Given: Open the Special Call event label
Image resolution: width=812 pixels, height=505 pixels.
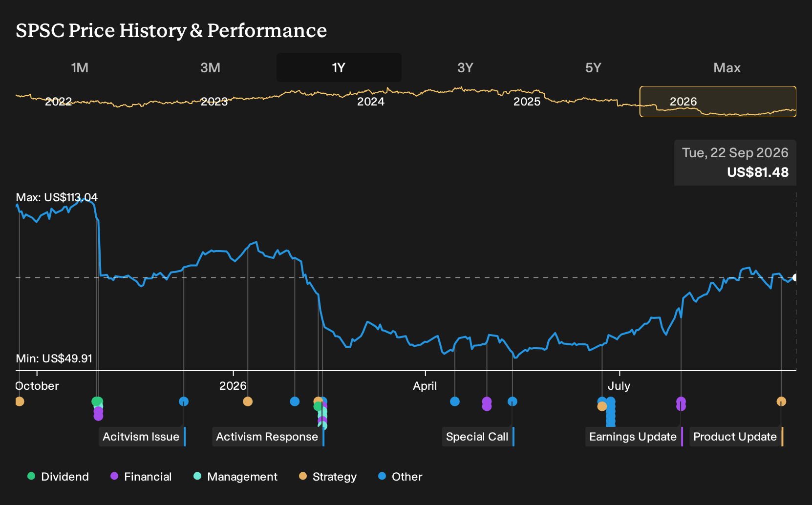Looking at the screenshot, I should coord(478,437).
